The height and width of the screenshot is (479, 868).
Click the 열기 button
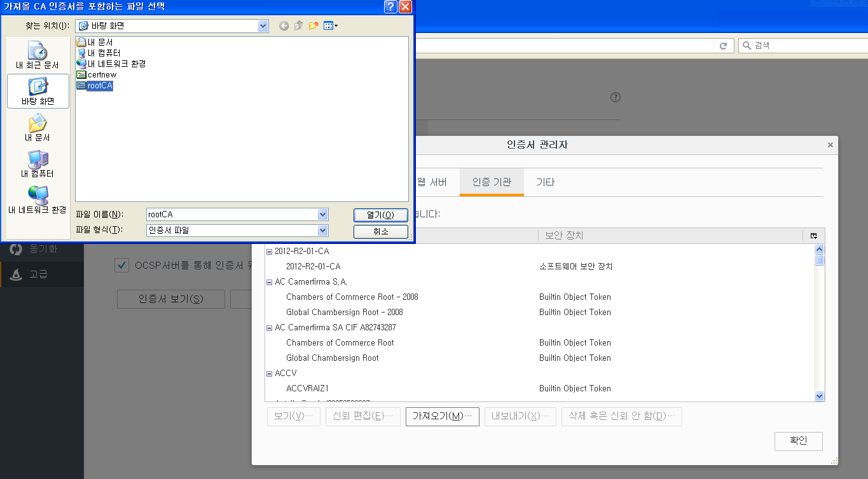coord(380,215)
